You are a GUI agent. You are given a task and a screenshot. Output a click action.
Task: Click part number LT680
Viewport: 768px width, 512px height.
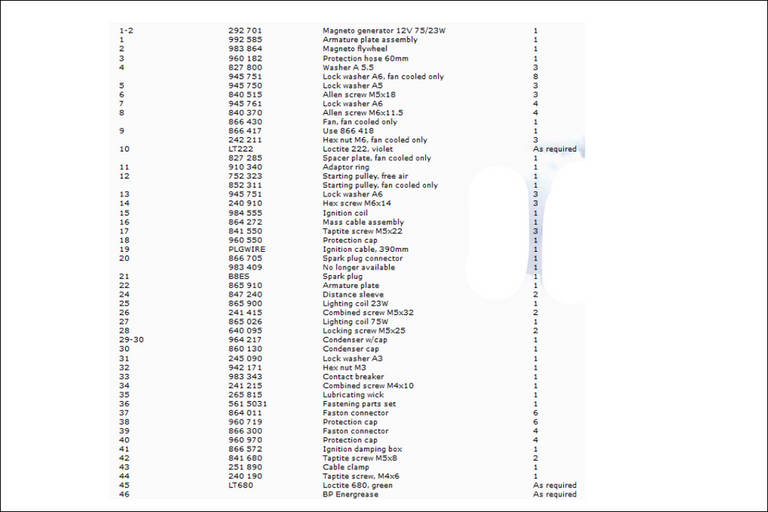(x=241, y=485)
